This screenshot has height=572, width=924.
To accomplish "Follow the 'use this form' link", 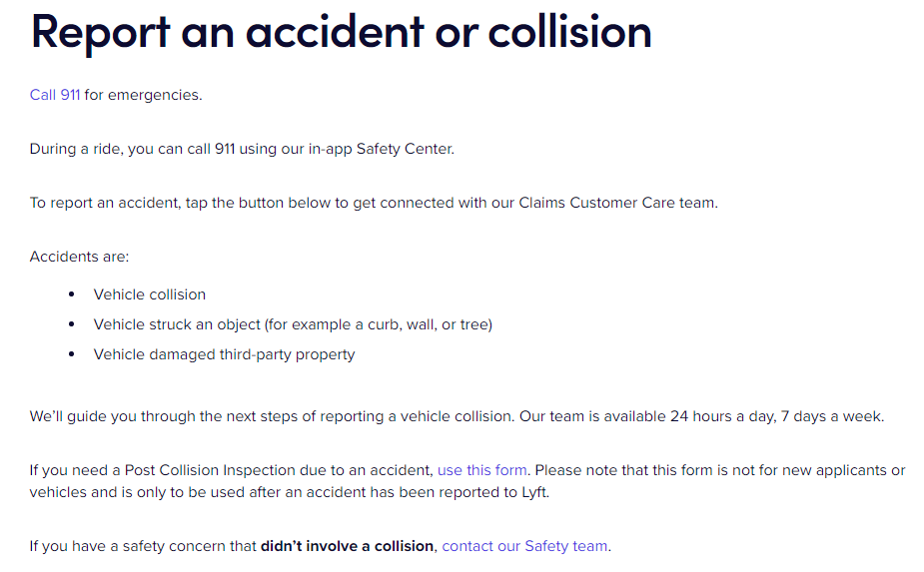I will coord(482,470).
